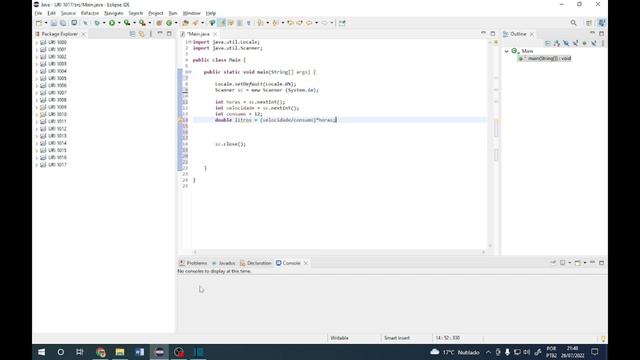Select the URI 1014 project
Screen dimensions: 640x360
[x=57, y=143]
